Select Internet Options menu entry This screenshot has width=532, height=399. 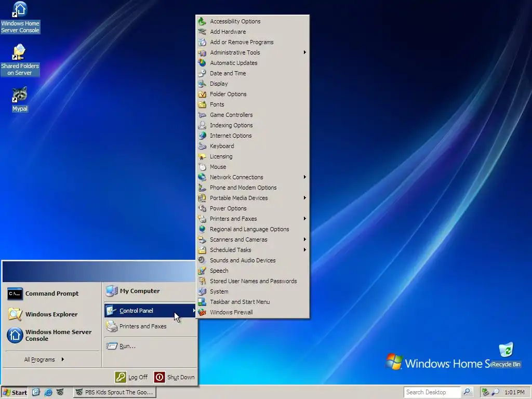pos(253,136)
